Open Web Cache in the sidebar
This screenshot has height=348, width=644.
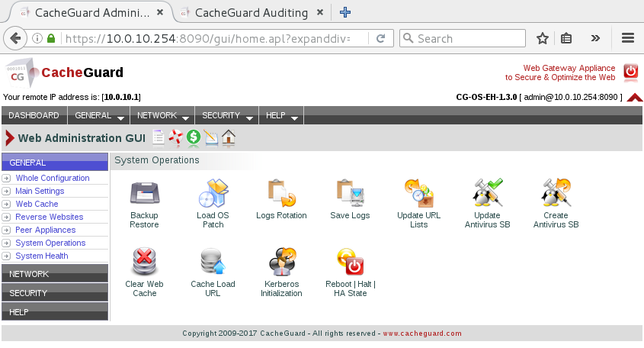37,204
